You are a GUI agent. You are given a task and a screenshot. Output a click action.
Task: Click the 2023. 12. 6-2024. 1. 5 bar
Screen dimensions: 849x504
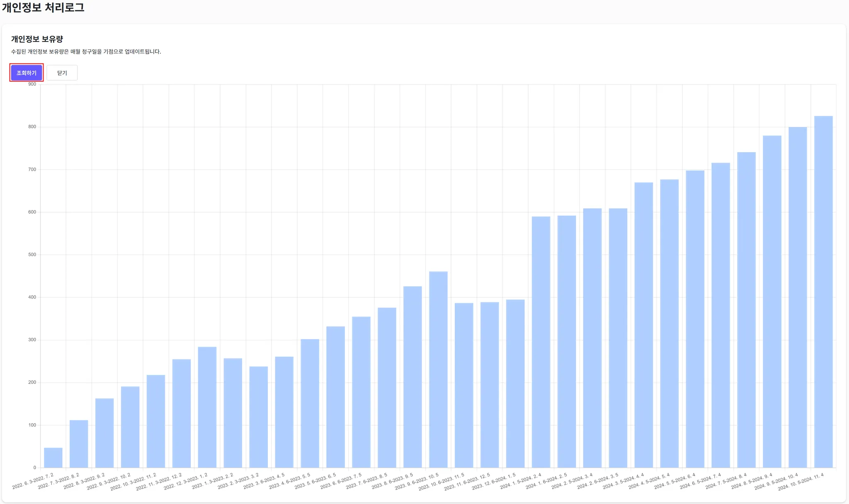point(515,383)
